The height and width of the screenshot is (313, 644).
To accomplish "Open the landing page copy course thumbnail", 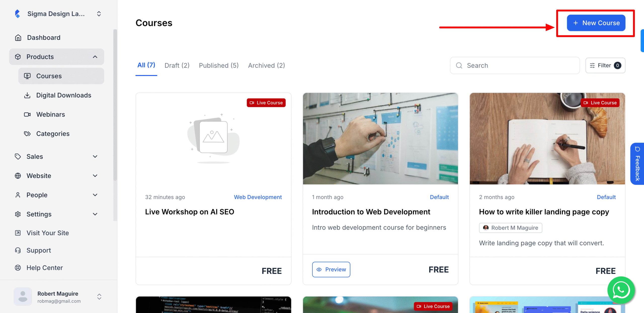I will (x=547, y=138).
